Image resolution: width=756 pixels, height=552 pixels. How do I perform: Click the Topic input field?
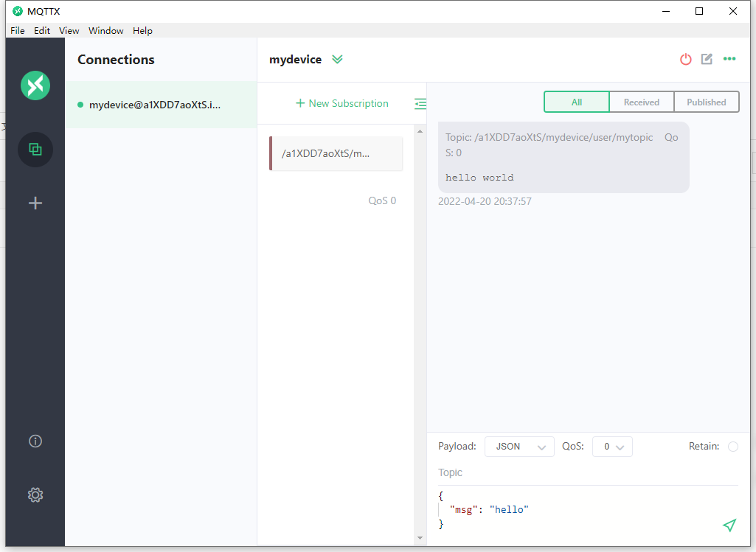pos(589,472)
